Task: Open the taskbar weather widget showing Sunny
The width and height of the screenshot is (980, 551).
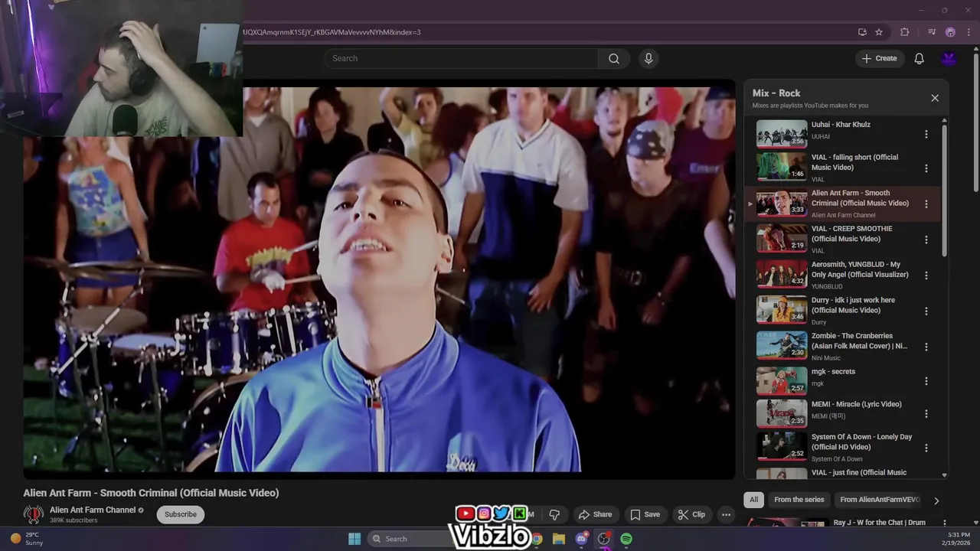Action: (28, 539)
